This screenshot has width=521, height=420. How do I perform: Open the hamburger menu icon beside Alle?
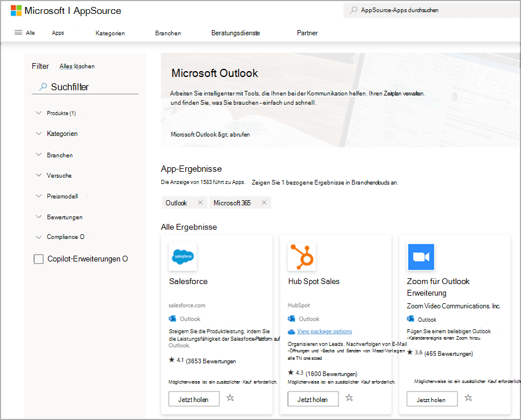[x=19, y=32]
